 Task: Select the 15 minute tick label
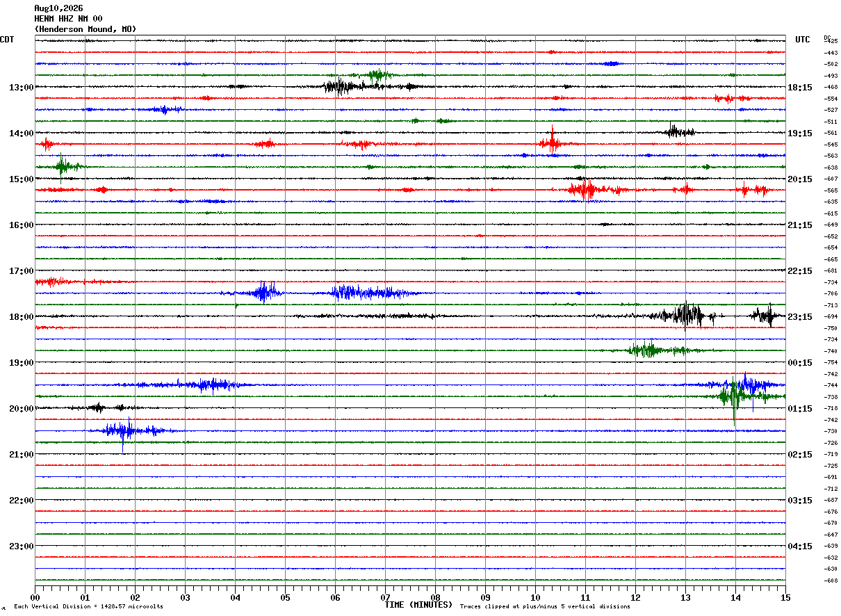pos(785,598)
